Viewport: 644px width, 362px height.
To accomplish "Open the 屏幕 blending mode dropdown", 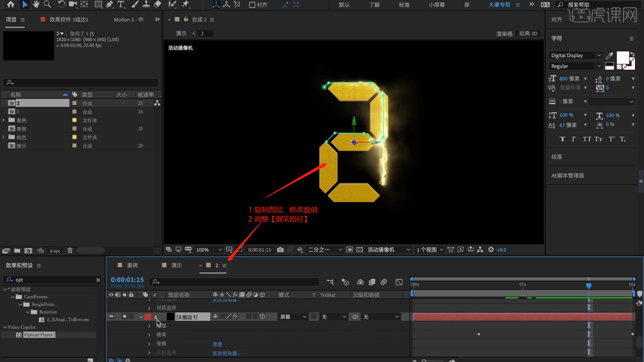I will pos(293,317).
